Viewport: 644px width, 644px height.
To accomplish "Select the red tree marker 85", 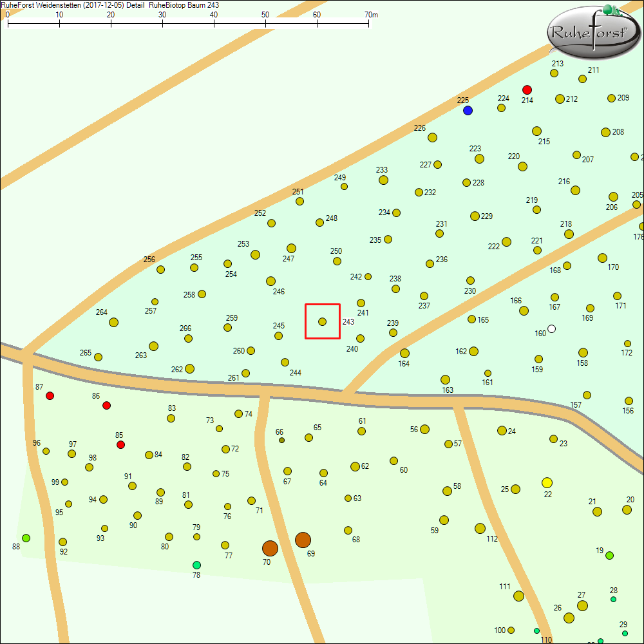I will click(x=120, y=444).
